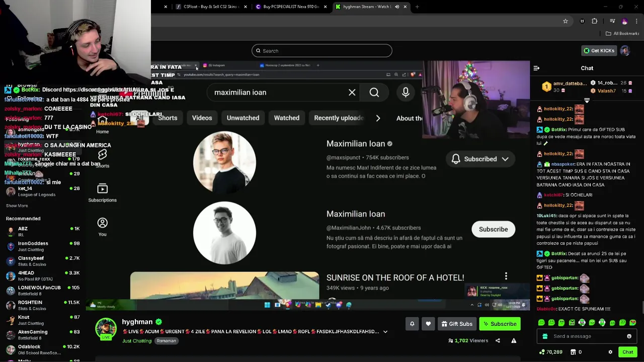This screenshot has width=644, height=362.
Task: Open a new browser tab
Action: (x=417, y=7)
